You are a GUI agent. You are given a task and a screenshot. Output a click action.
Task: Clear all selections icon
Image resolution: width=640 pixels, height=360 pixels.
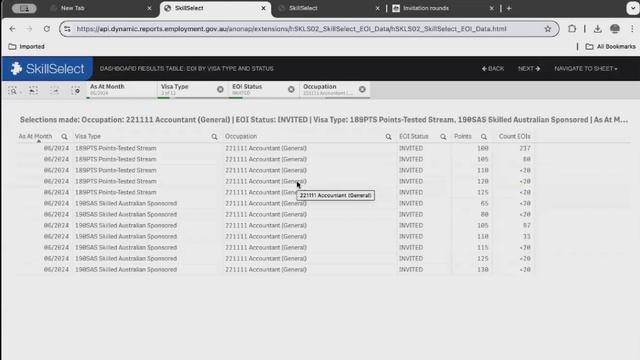click(x=76, y=91)
